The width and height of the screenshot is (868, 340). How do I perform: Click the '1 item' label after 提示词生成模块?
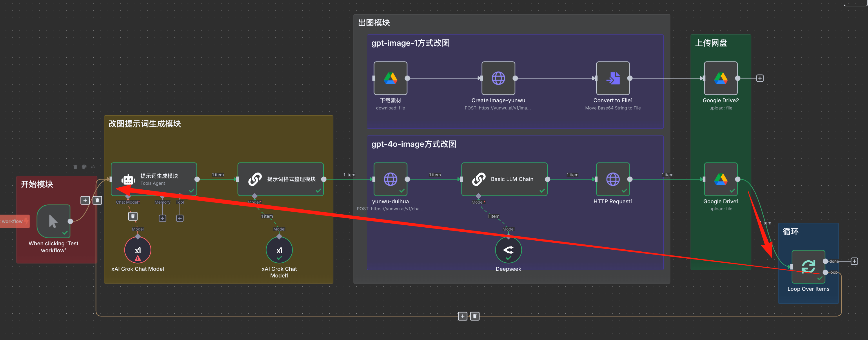pos(218,175)
